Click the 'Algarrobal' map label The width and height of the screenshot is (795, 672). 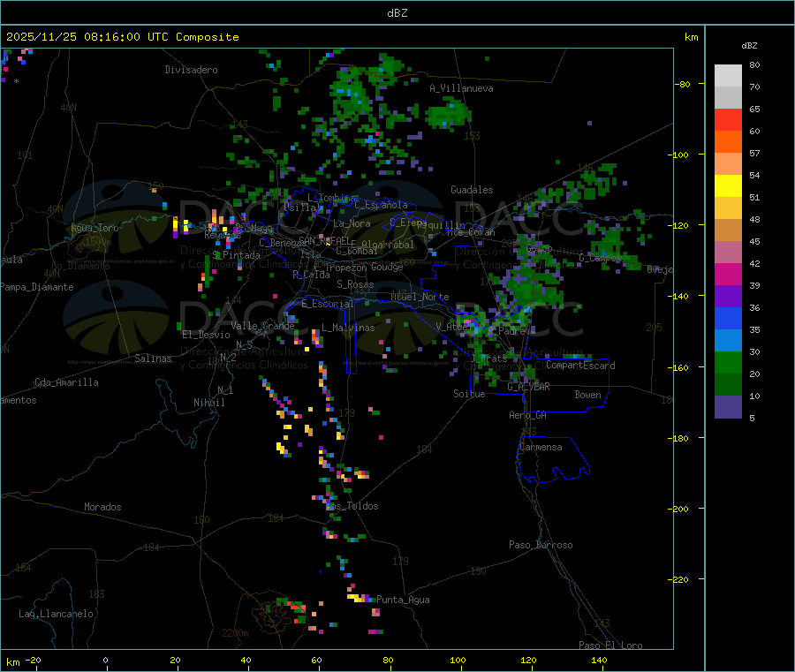388,245
